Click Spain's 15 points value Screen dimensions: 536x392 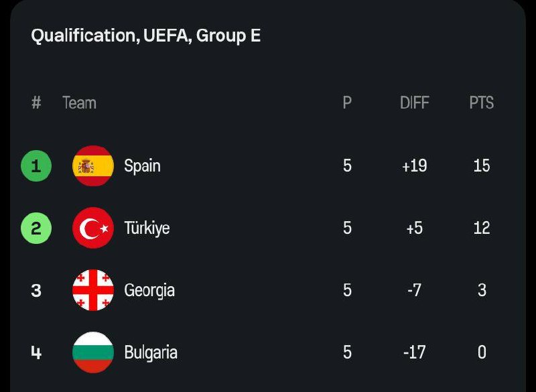pos(481,166)
